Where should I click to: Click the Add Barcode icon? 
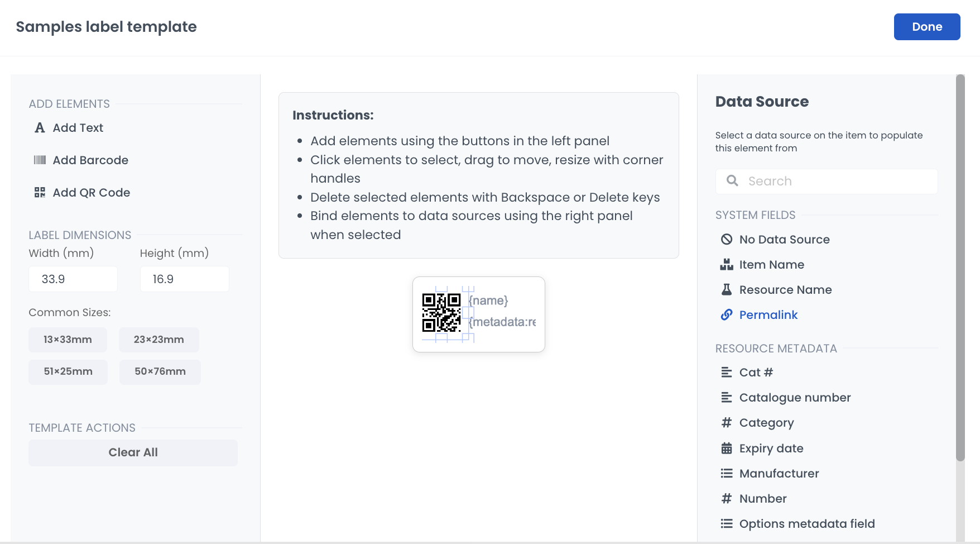click(x=40, y=160)
